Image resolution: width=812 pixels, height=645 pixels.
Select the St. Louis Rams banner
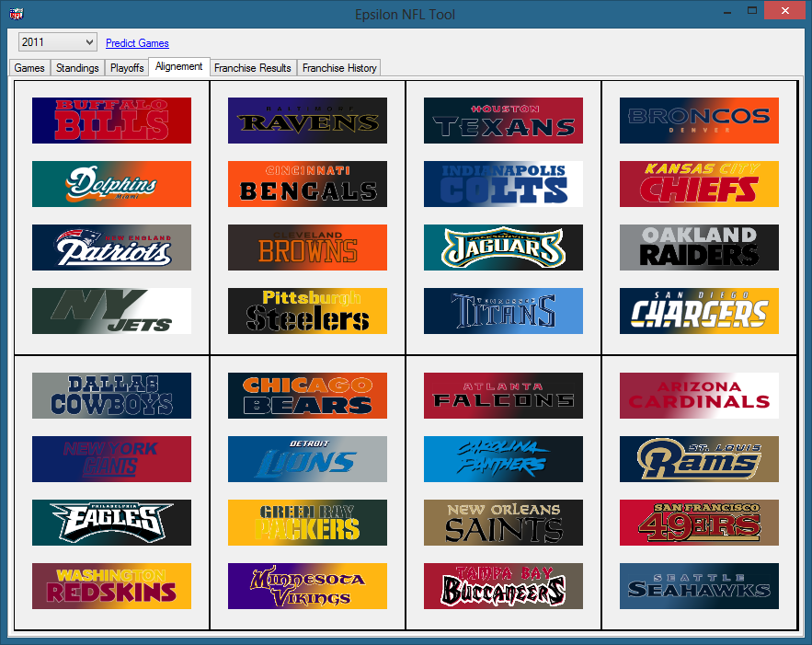[x=699, y=459]
